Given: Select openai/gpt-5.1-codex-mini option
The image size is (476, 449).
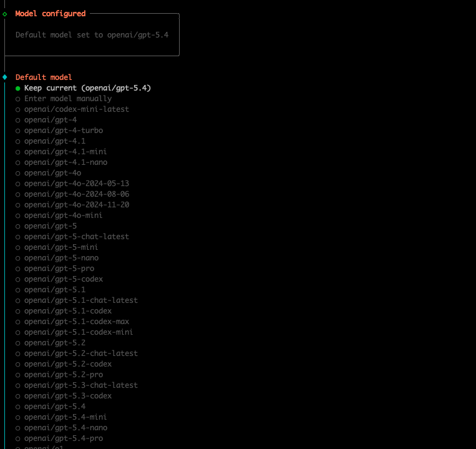Looking at the screenshot, I should (x=79, y=332).
